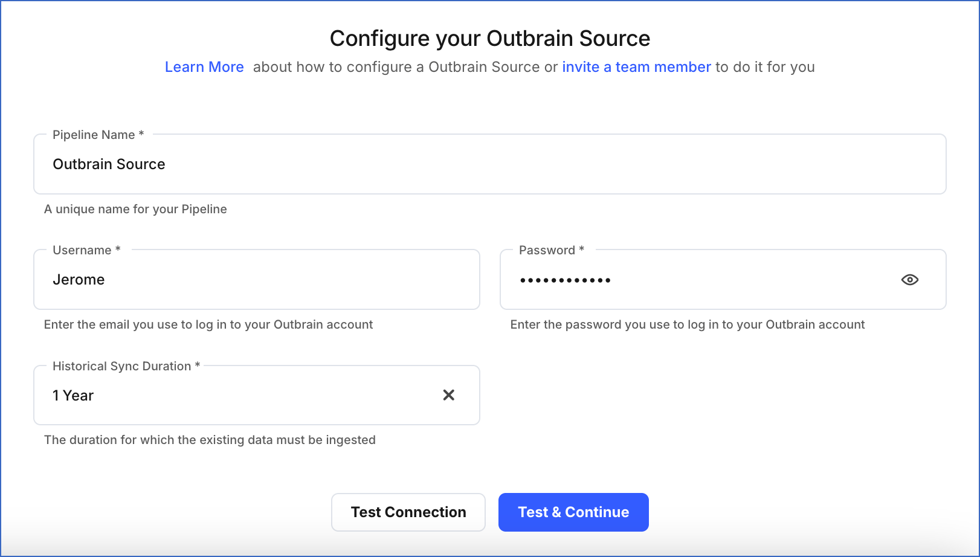
Task: Focus the Pipeline Name input field
Action: (x=363, y=164)
